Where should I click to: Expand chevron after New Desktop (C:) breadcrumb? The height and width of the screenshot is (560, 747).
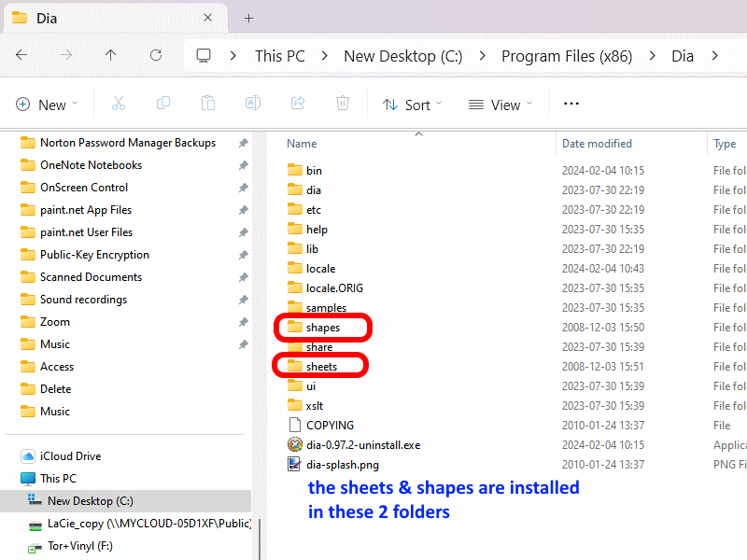pyautogui.click(x=483, y=56)
